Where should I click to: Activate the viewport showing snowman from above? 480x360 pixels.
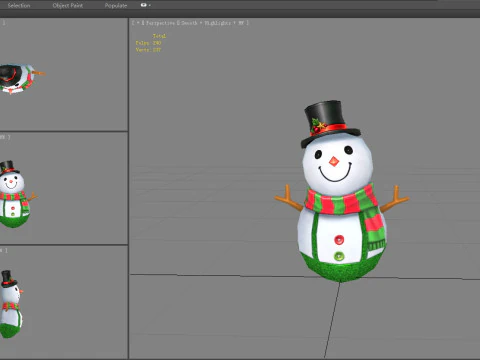[x=63, y=74]
